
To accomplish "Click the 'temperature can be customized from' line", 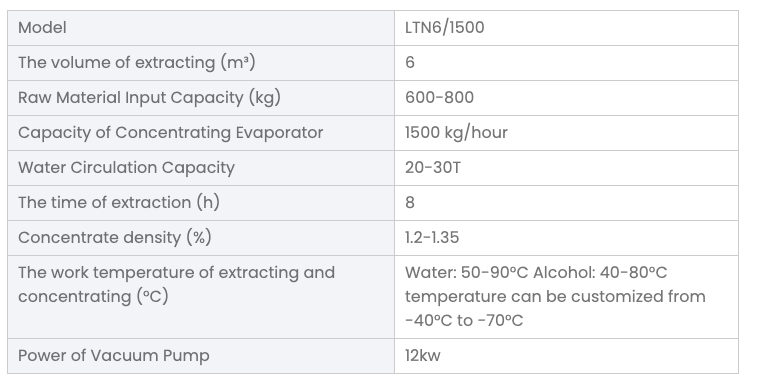I will 555,297.
